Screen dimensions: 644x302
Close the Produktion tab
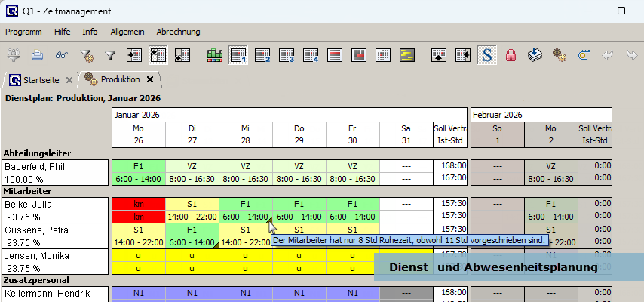coord(150,79)
